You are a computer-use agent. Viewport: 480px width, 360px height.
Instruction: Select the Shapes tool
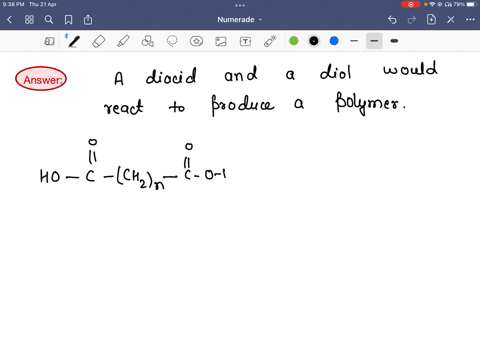pyautogui.click(x=148, y=41)
